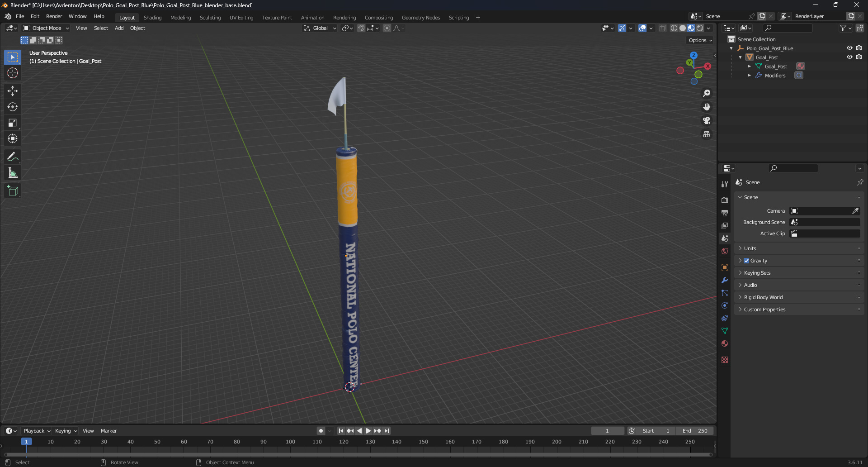
Task: Disable Polo_Goal_Post_Blue collection in renders
Action: click(859, 48)
